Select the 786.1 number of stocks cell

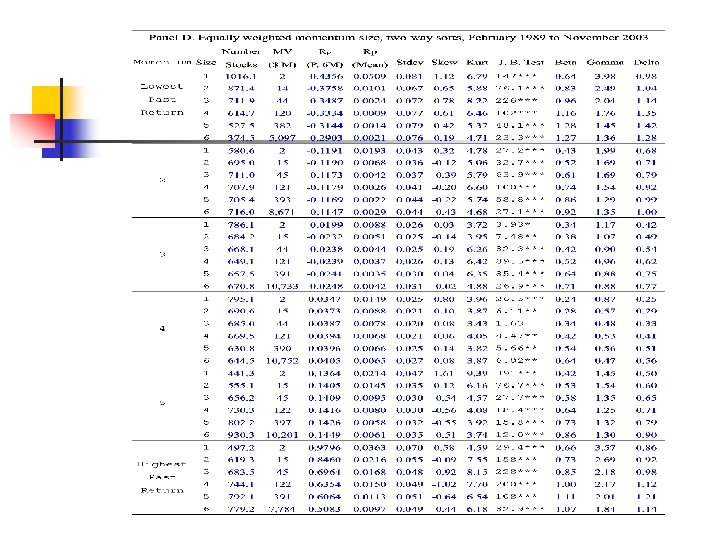pyautogui.click(x=241, y=225)
